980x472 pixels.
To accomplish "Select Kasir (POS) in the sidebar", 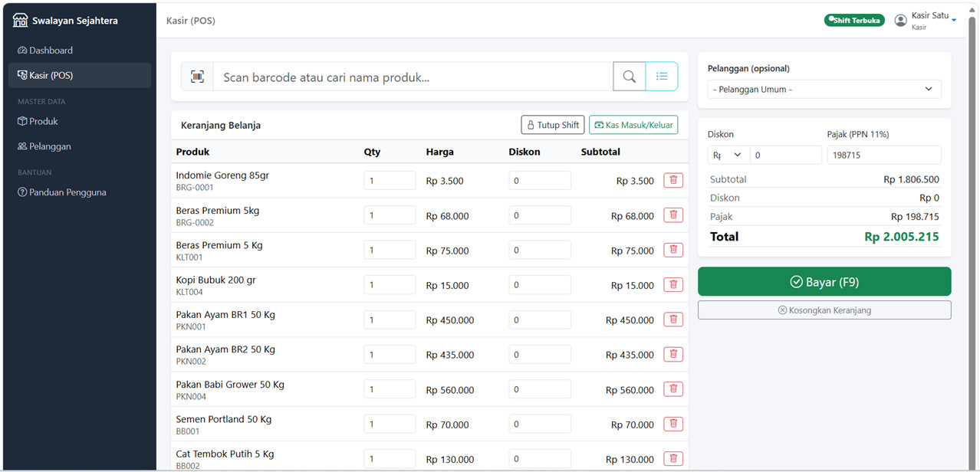I will coord(80,75).
